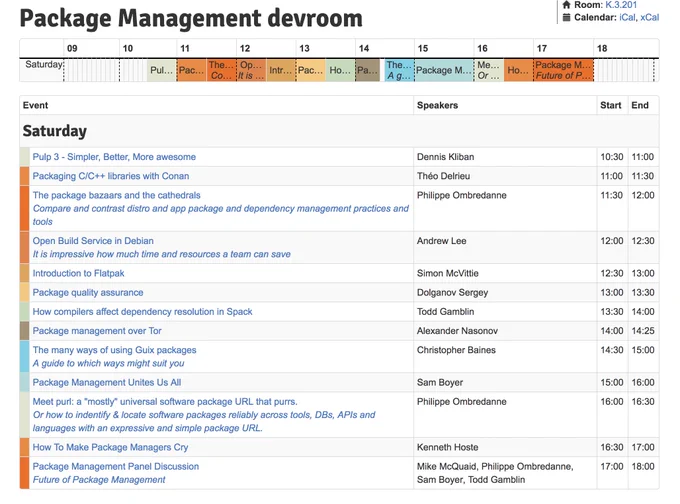Click the 10:30 start time cell
The image size is (680, 504).
[612, 157]
